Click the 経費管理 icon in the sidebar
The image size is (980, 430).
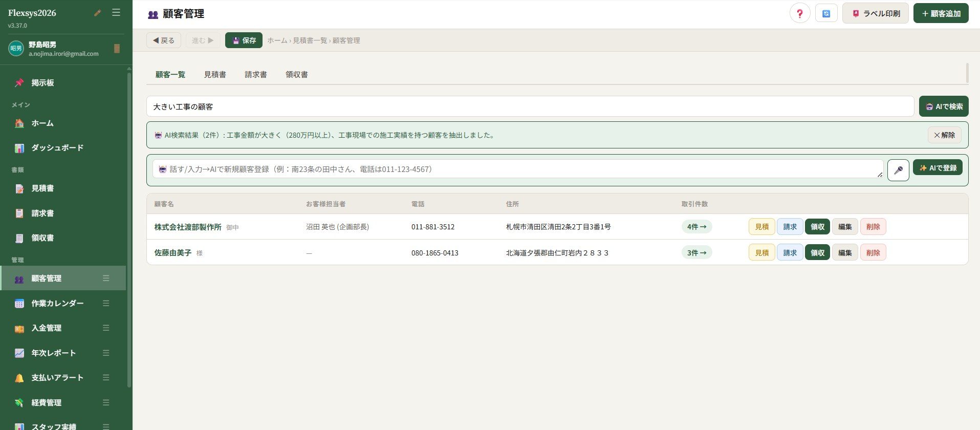click(x=19, y=402)
